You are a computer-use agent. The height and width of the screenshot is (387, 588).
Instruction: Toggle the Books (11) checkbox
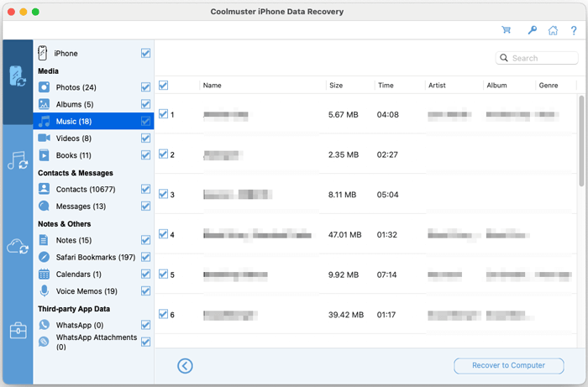(145, 155)
